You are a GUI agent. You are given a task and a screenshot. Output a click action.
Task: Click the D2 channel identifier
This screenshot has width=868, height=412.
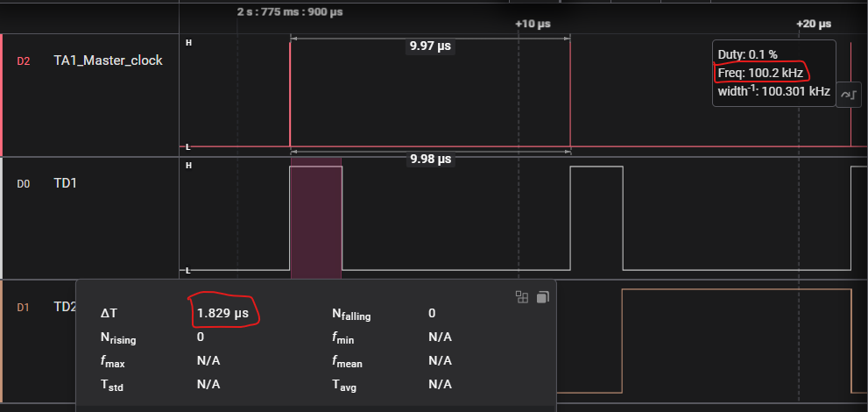[x=24, y=61]
